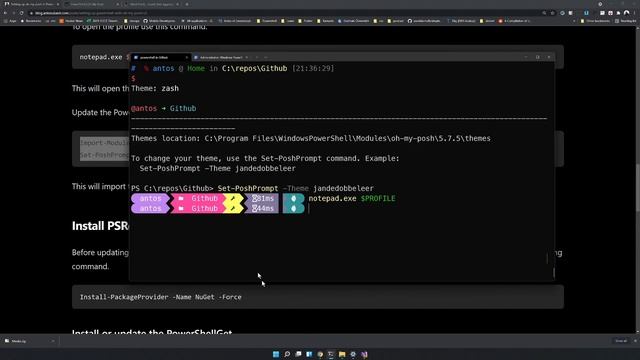Screen dimensions: 640x360
Task: Click the Windows Start button
Action: click(x=276, y=354)
